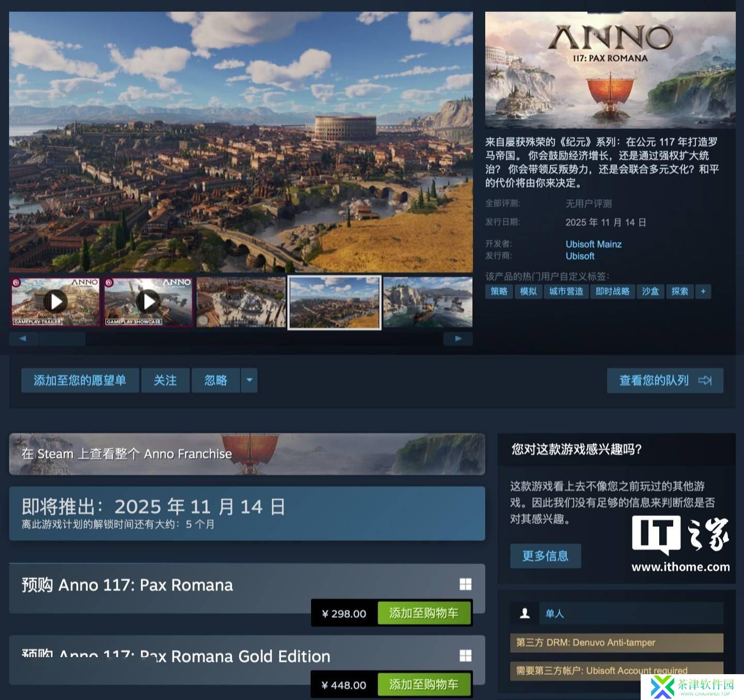Expand the ignore options dropdown arrow
Image resolution: width=744 pixels, height=700 pixels.
[x=249, y=381]
